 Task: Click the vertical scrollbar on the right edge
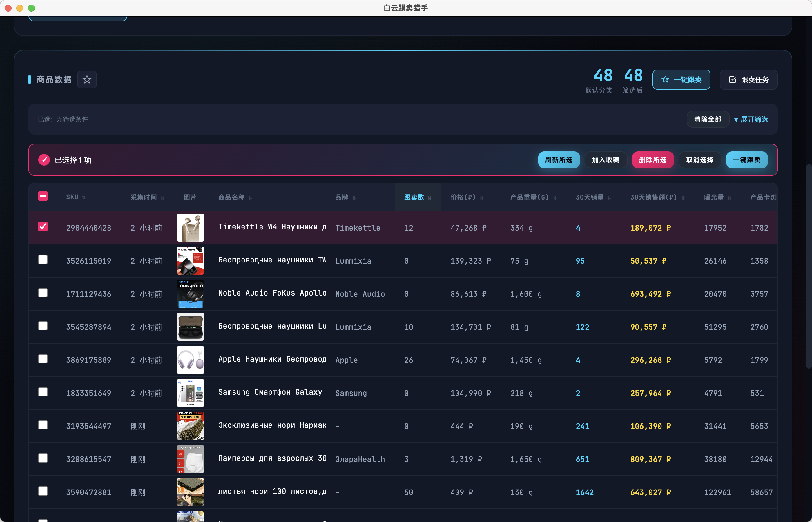[809, 266]
